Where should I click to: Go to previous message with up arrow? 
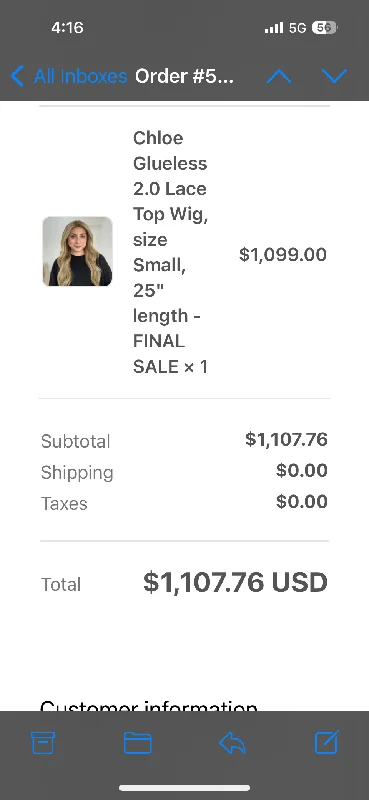pyautogui.click(x=279, y=77)
